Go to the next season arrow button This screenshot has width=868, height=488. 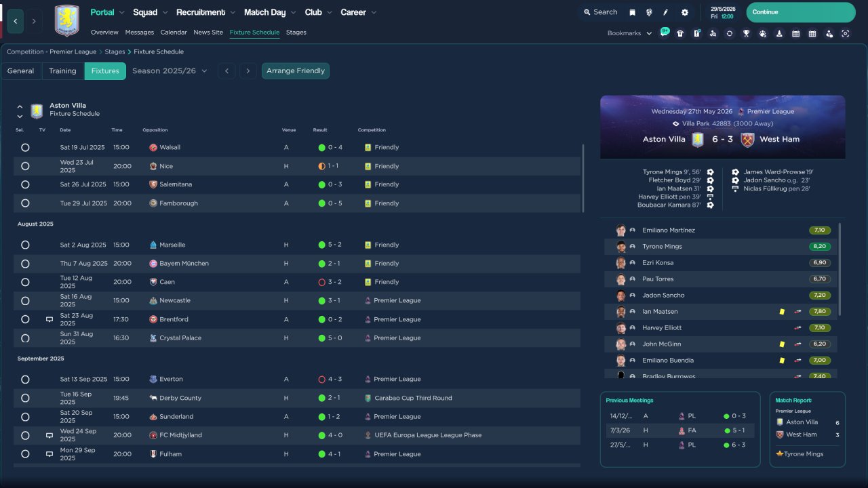248,71
